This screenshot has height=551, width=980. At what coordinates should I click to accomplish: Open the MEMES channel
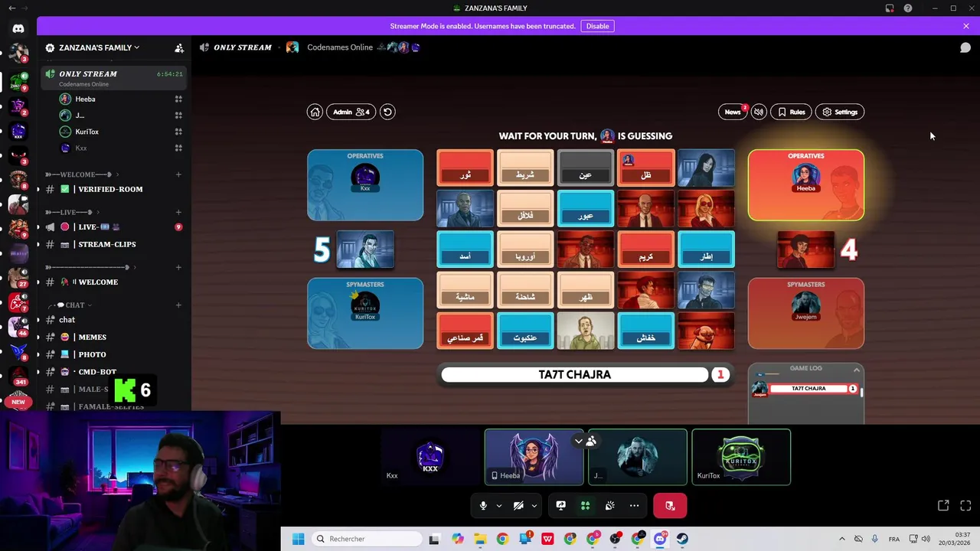(115, 337)
